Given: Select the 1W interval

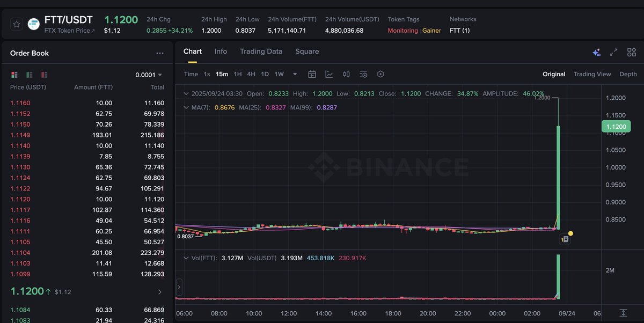Looking at the screenshot, I should [279, 74].
